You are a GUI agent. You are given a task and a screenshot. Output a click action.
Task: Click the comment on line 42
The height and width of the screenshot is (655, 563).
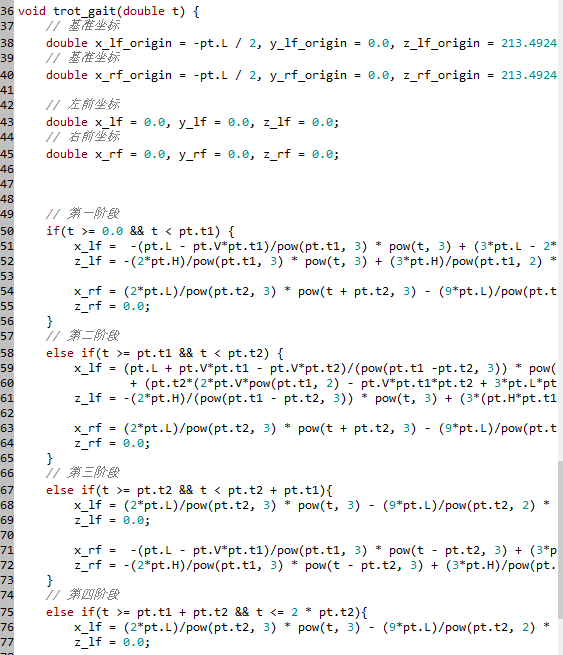coord(83,104)
